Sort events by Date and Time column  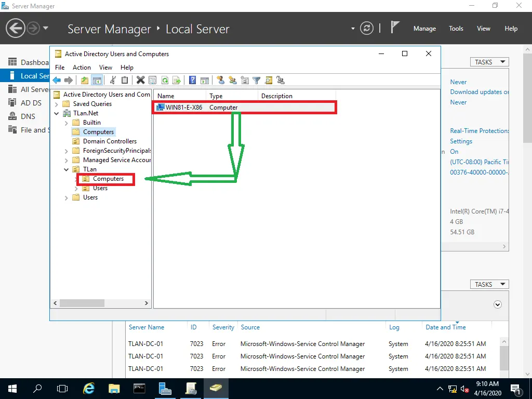(x=445, y=327)
